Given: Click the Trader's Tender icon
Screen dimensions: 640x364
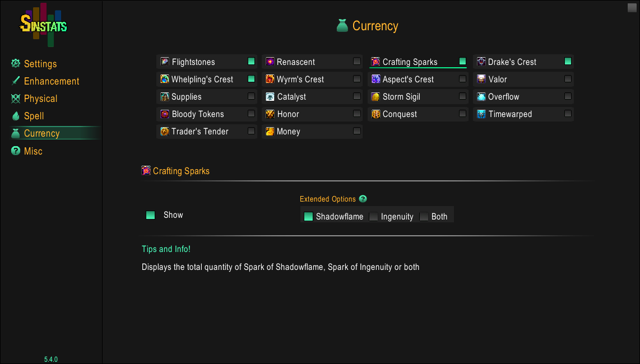Looking at the screenshot, I should click(x=165, y=132).
